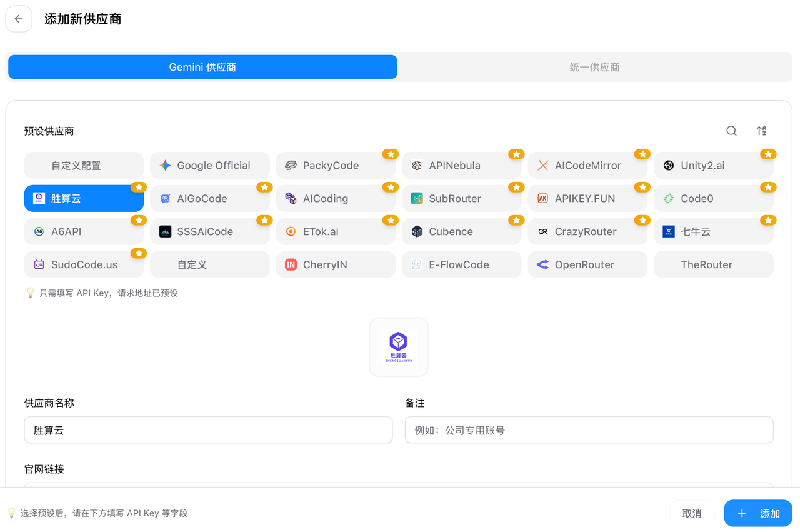
Task: Click the APIKEY.FUN AK logo
Action: (542, 199)
